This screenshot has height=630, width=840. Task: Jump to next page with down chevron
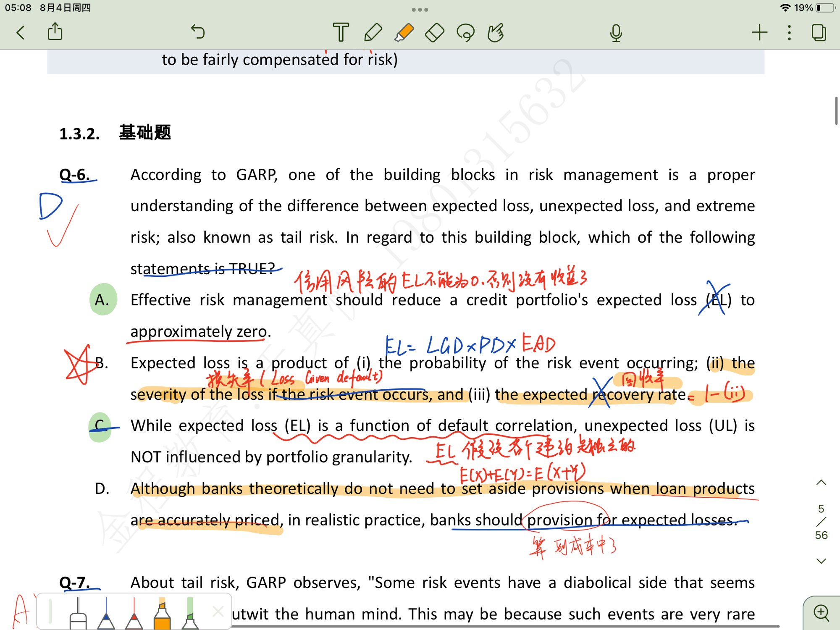(x=821, y=561)
